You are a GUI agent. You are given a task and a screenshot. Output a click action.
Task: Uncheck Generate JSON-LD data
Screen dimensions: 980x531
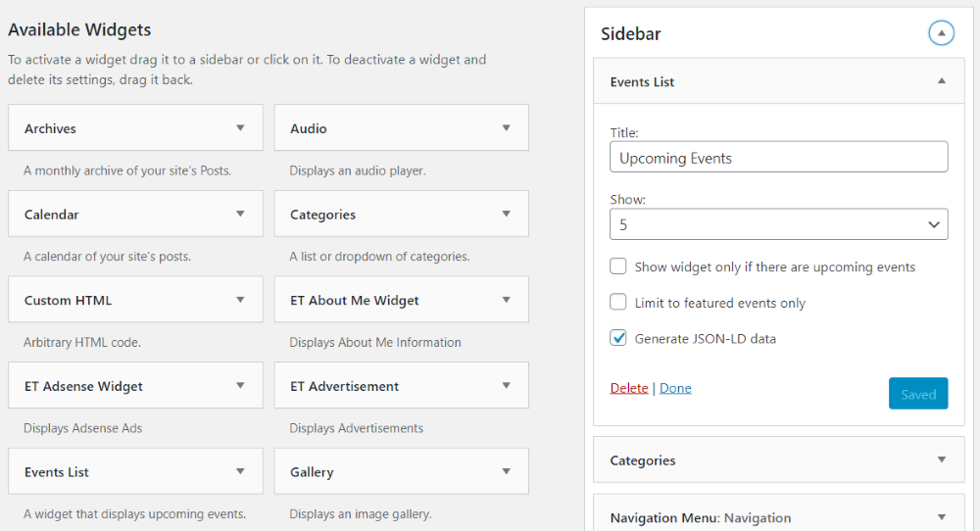click(618, 338)
